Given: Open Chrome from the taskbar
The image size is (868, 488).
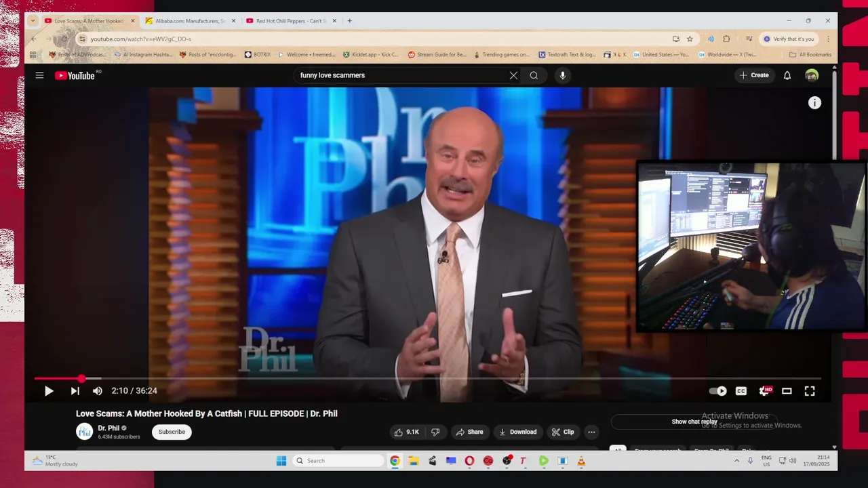Looking at the screenshot, I should pyautogui.click(x=395, y=461).
